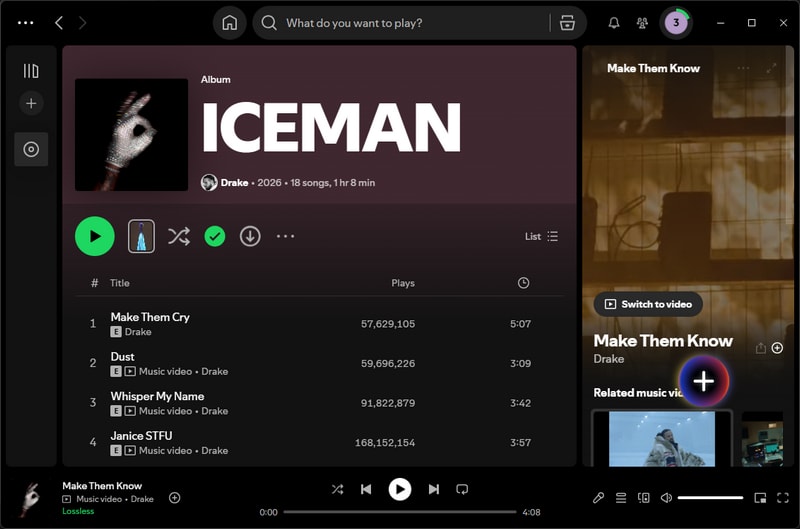The image size is (800, 529).
Task: Click the playback progress bar
Action: tap(400, 512)
